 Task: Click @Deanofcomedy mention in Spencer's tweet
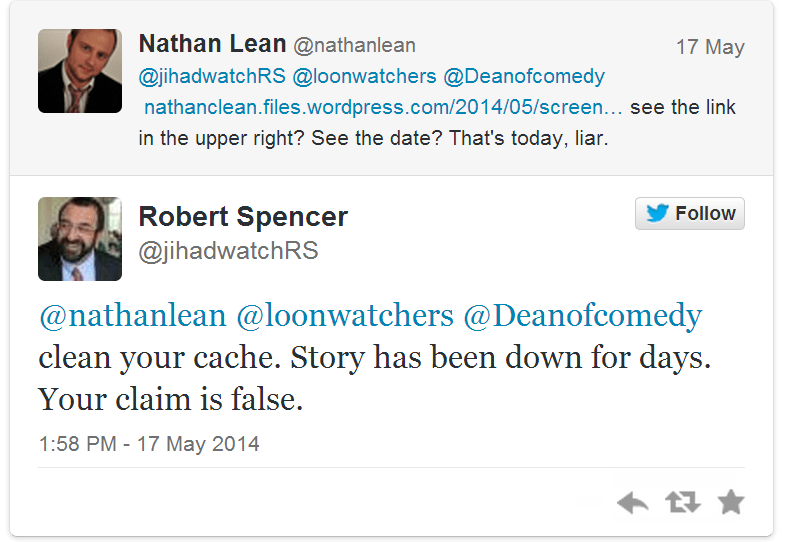click(582, 316)
